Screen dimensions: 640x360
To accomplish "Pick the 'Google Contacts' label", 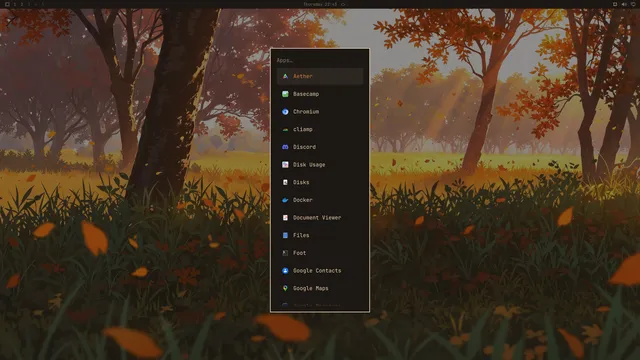I will [x=317, y=271].
